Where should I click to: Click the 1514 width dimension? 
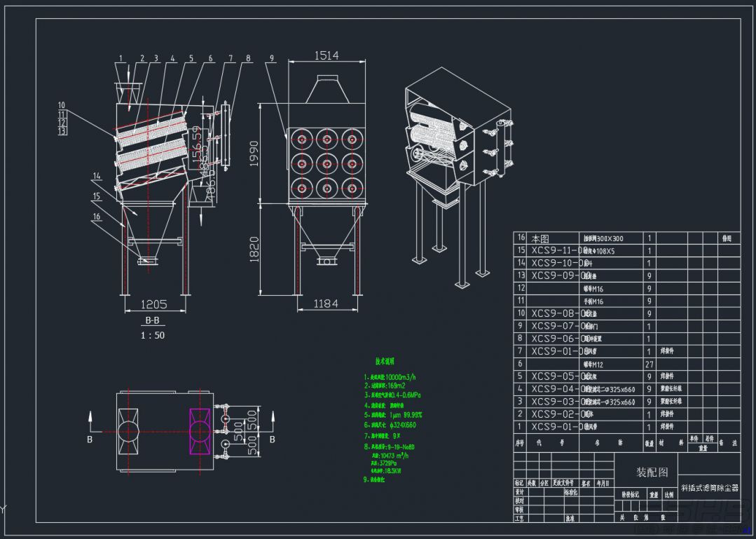[x=327, y=55]
